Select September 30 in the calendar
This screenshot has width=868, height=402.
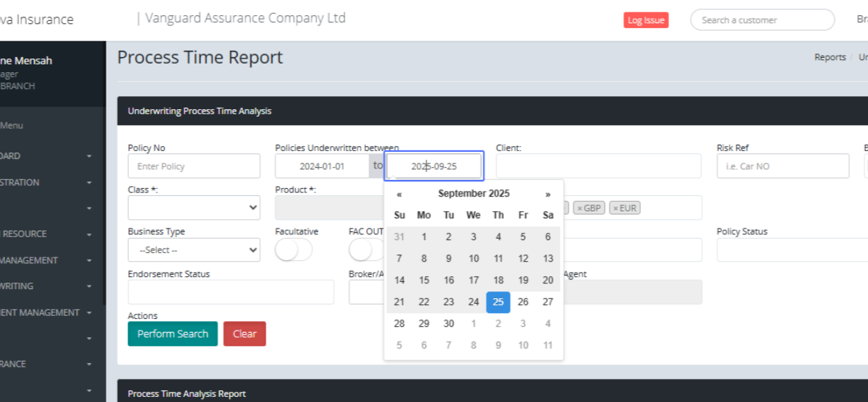click(x=448, y=324)
